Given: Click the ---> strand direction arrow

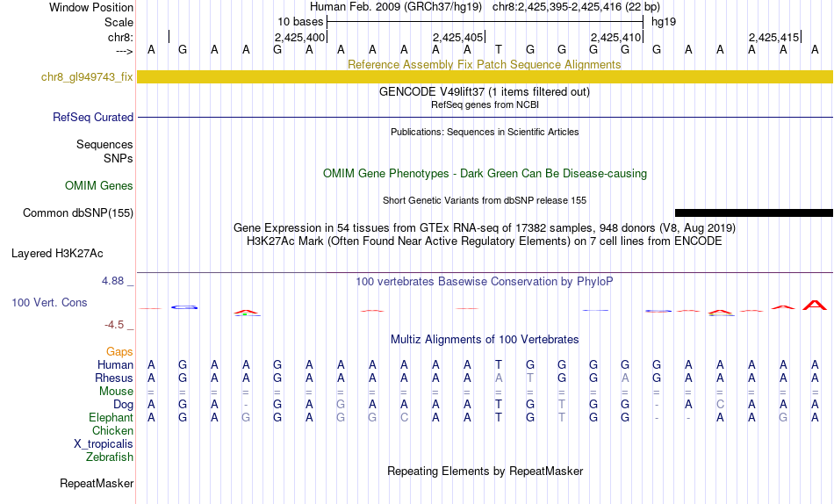Looking at the screenshot, I should pos(125,51).
